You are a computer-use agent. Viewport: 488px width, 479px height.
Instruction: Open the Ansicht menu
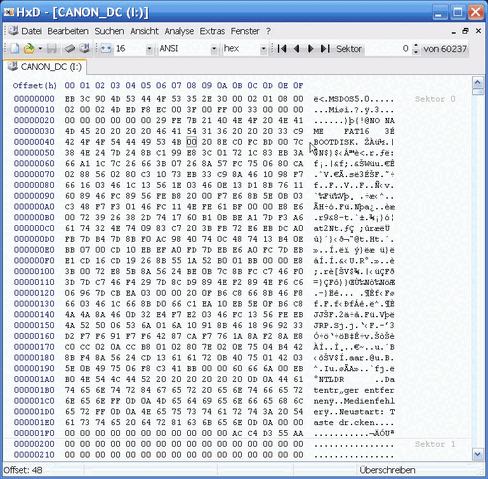pyautogui.click(x=144, y=31)
